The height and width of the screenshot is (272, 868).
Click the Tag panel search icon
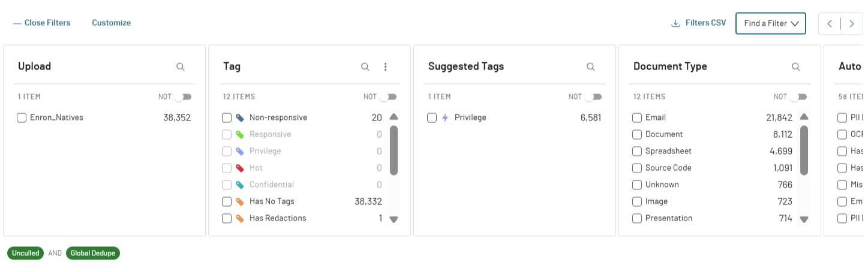click(365, 67)
